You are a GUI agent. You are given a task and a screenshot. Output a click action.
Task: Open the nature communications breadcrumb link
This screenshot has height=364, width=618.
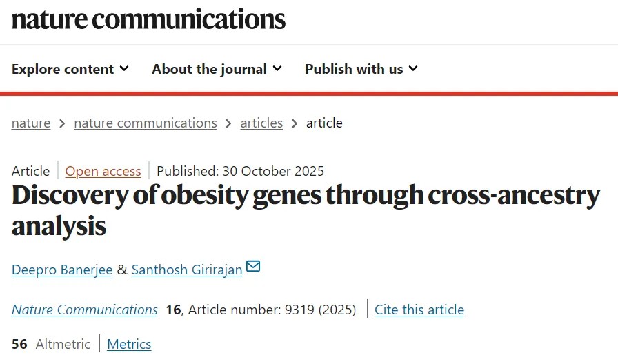point(146,123)
